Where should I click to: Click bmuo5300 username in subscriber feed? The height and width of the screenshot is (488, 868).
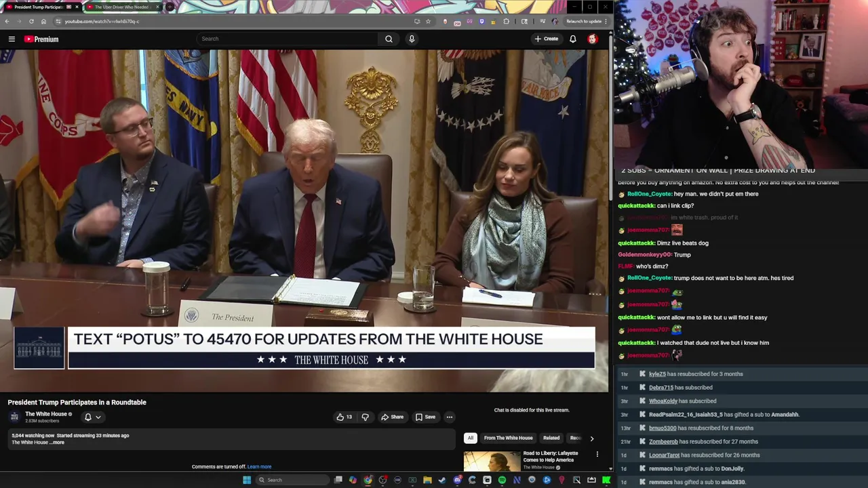click(663, 428)
